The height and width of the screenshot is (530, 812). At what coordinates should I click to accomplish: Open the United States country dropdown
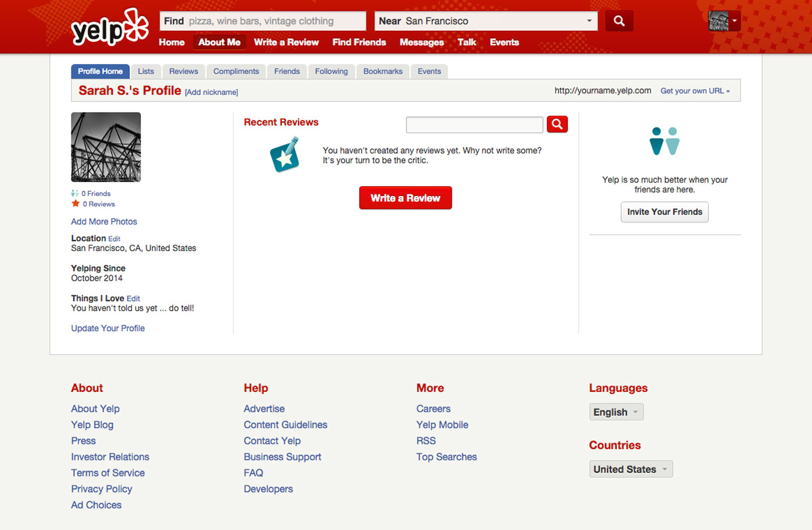point(630,469)
